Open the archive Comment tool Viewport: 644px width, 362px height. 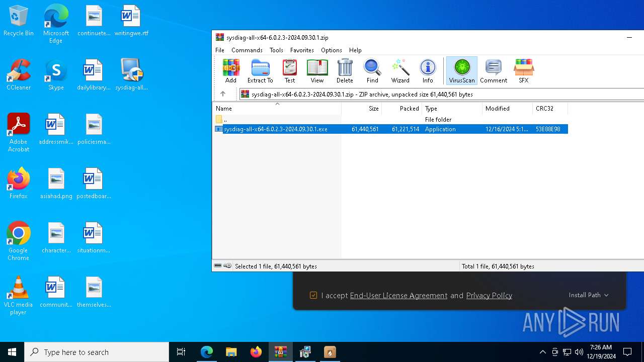tap(494, 71)
